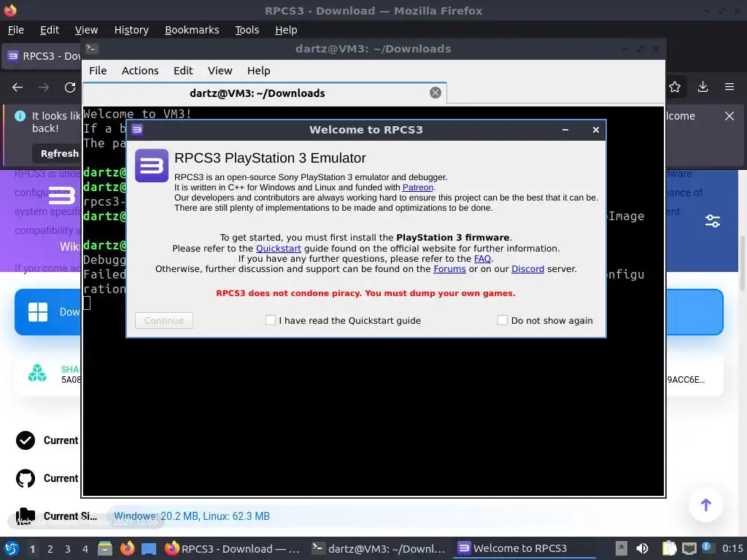
Task: Switch to workspace 3
Action: click(68, 549)
